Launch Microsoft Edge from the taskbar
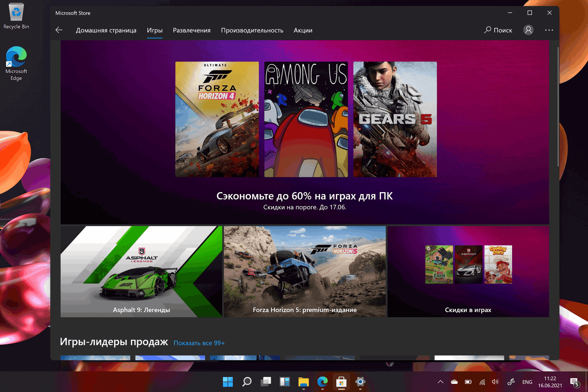588x392 pixels. (x=322, y=381)
